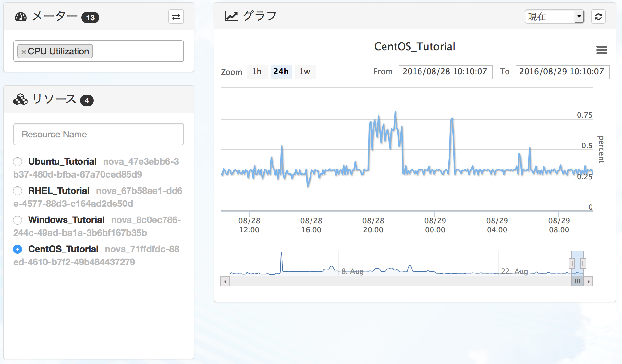622x364 pixels.
Task: Click the graph refresh icon button
Action: [598, 17]
